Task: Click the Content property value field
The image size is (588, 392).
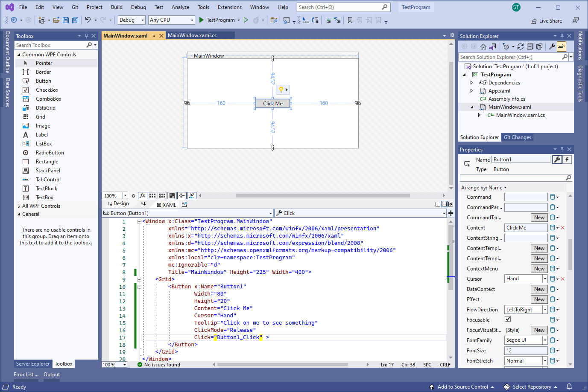Action: coord(526,228)
